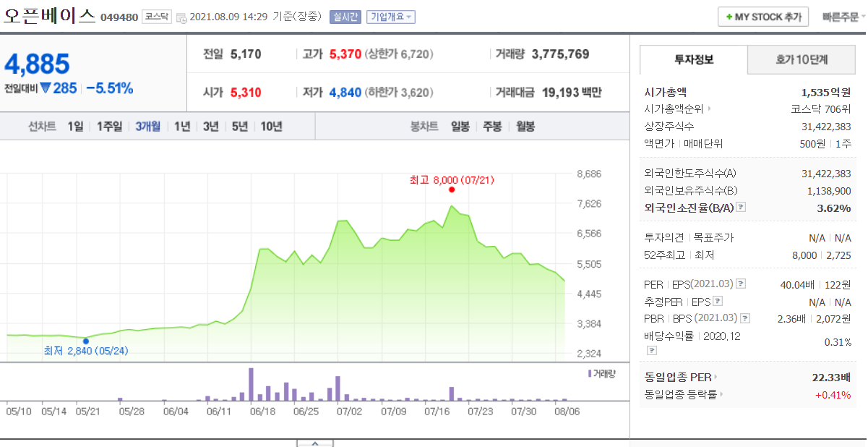Click the 거래대금 value 19,193 백만
The image size is (868, 447).
pos(572,93)
